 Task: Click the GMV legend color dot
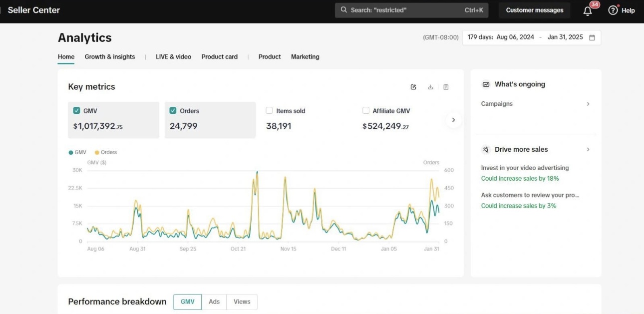pos(71,152)
